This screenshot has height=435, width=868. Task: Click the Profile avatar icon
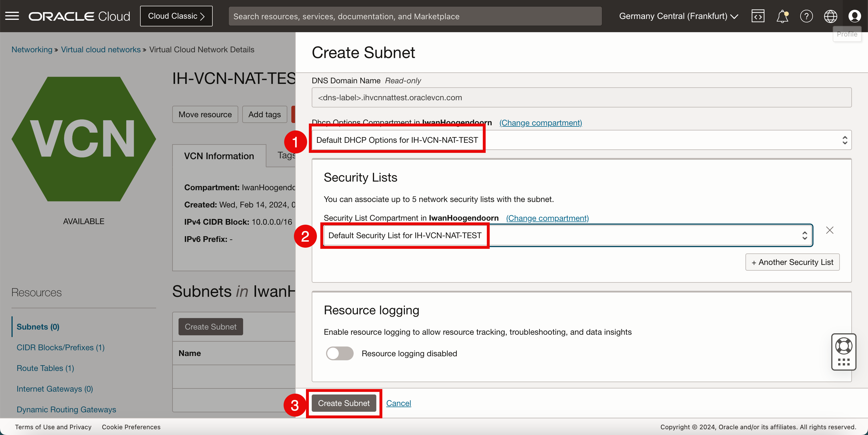tap(853, 16)
